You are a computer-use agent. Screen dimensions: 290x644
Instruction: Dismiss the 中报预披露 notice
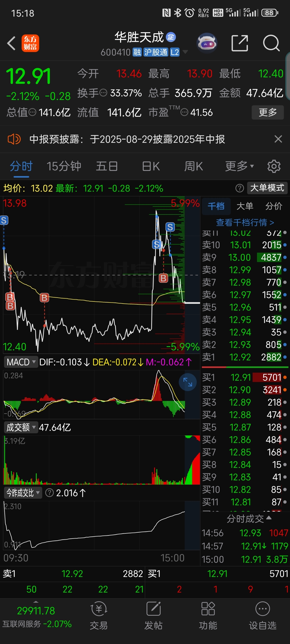[278, 139]
